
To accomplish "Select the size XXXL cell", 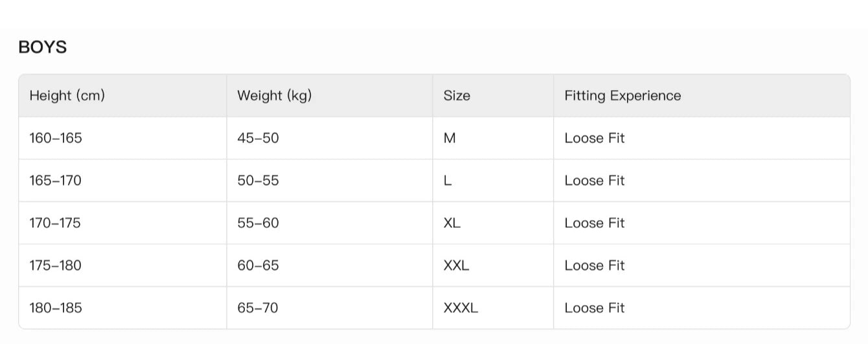I will point(461,308).
